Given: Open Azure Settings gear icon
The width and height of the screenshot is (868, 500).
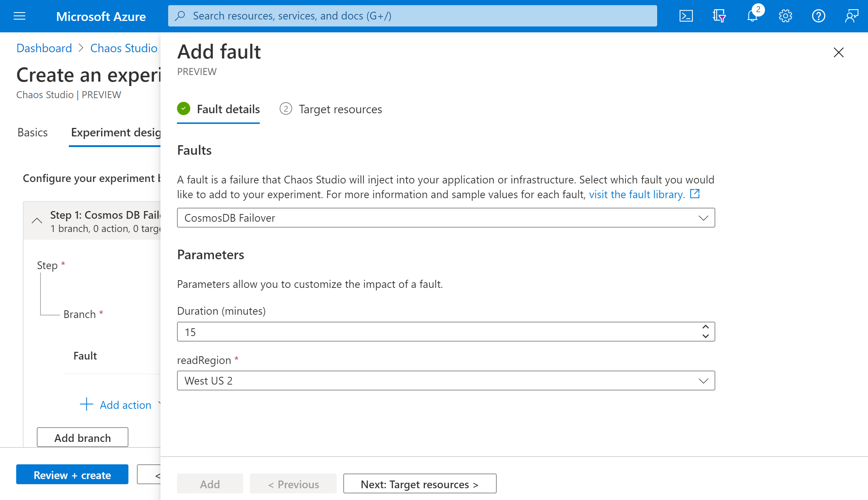Looking at the screenshot, I should [x=785, y=15].
